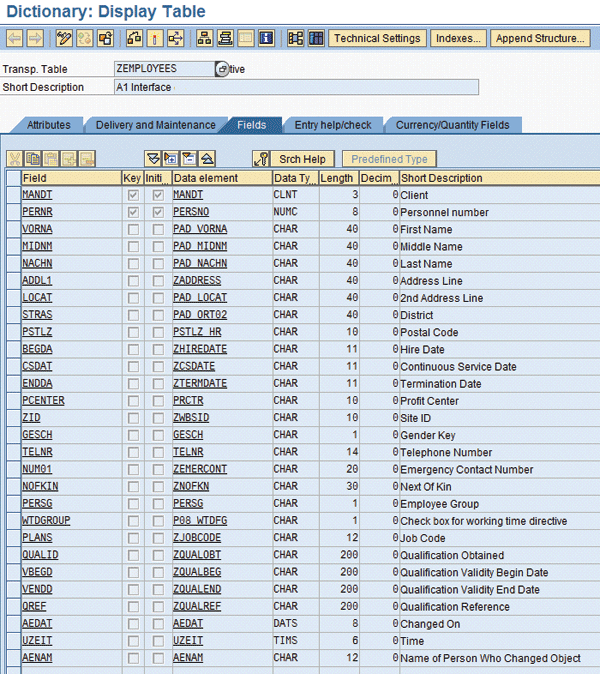Click the table Contents grid icon
This screenshot has width=600, height=674.
click(x=316, y=39)
